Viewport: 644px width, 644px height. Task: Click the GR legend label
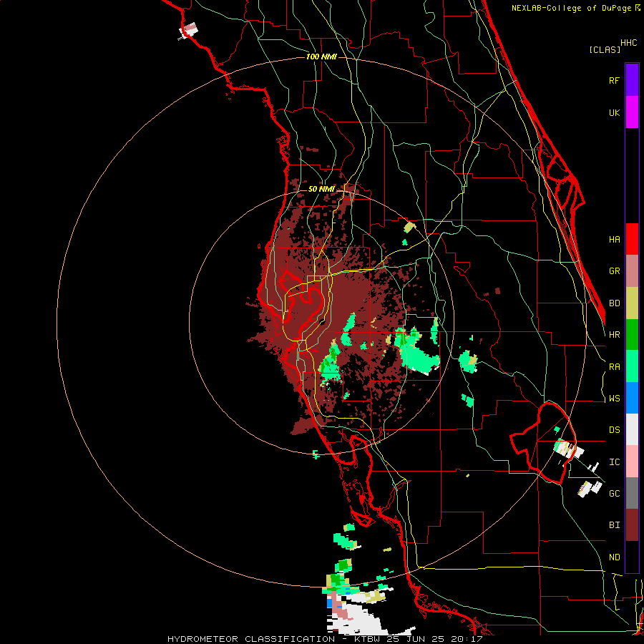point(615,271)
